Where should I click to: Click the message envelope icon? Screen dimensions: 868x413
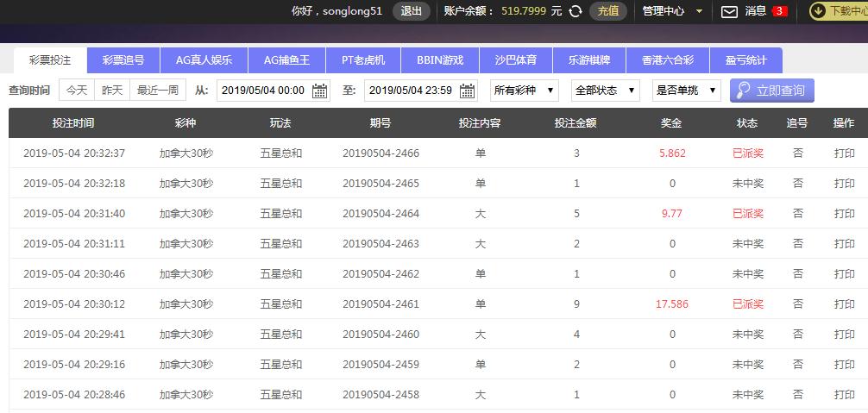729,11
